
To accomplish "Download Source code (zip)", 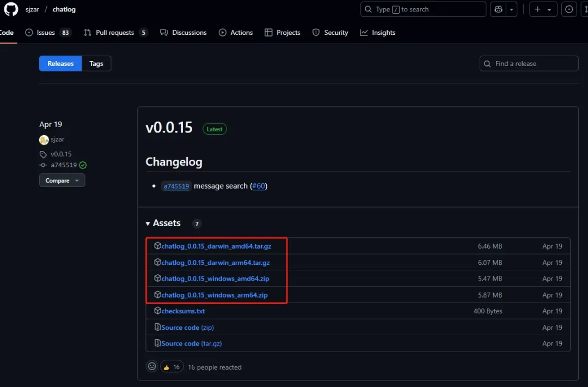I will point(187,328).
